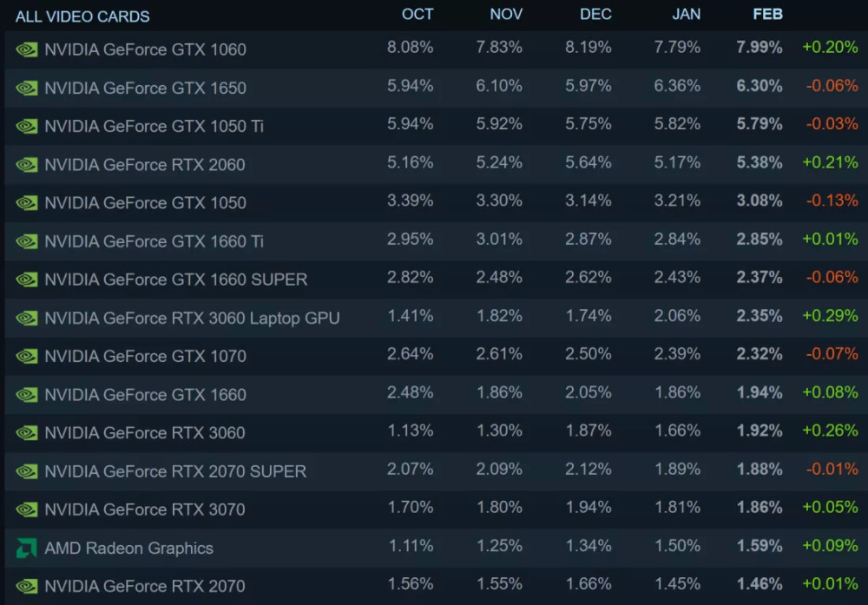Click the +0.29% change for RTX 3060 Laptop
The image size is (868, 605).
pos(830,316)
